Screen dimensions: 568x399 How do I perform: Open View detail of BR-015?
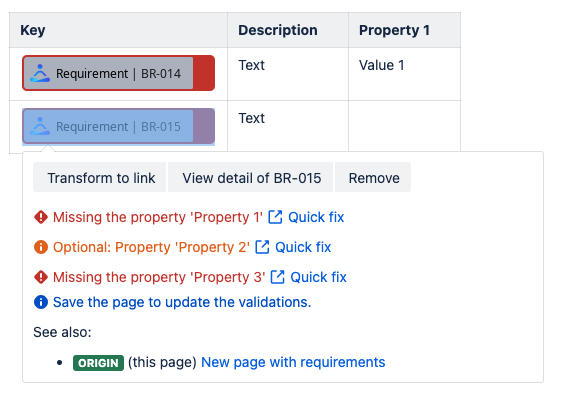click(x=251, y=177)
